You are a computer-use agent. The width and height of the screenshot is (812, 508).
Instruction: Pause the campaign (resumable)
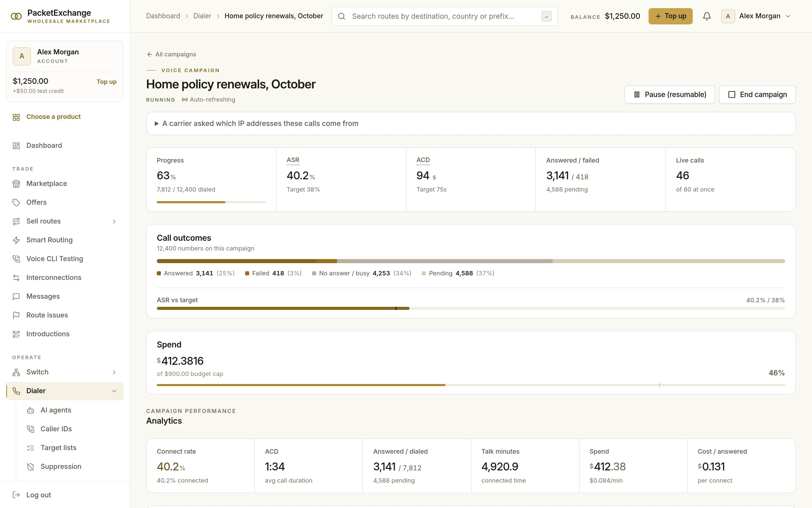pos(669,95)
